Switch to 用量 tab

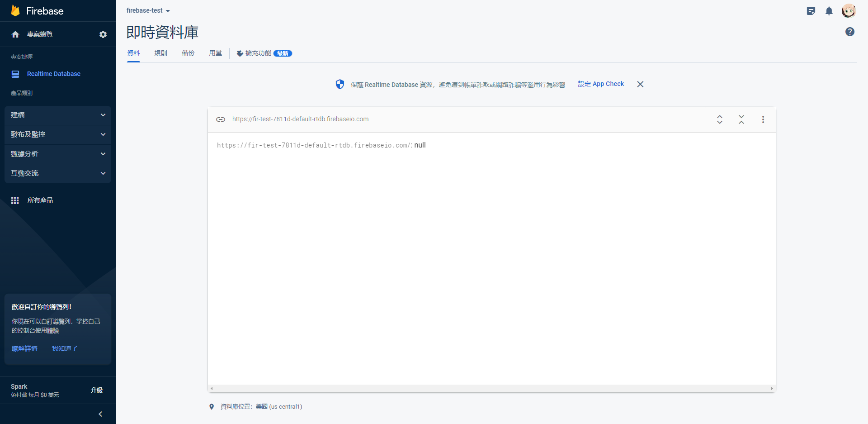216,53
